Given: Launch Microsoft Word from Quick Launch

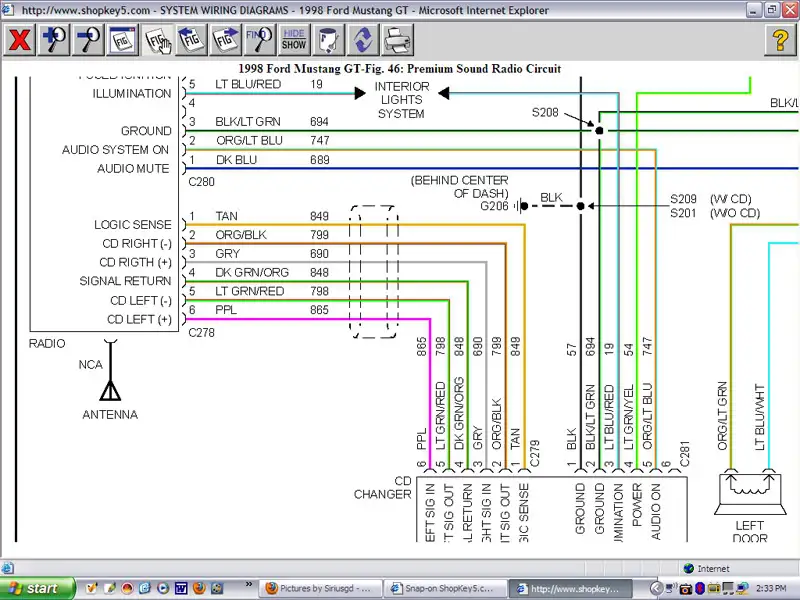Looking at the screenshot, I should tap(181, 588).
